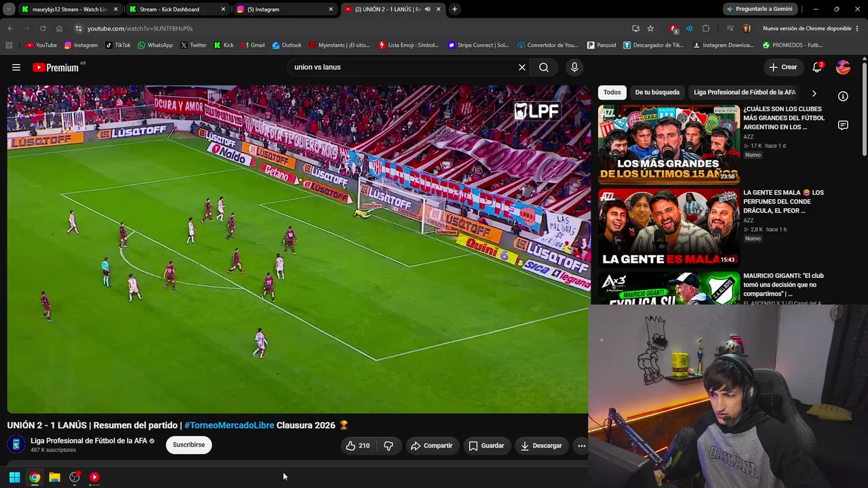Screen dimensions: 868x488
Task: Click 'Nueva versión de Chrome disponible'
Action: 806,28
